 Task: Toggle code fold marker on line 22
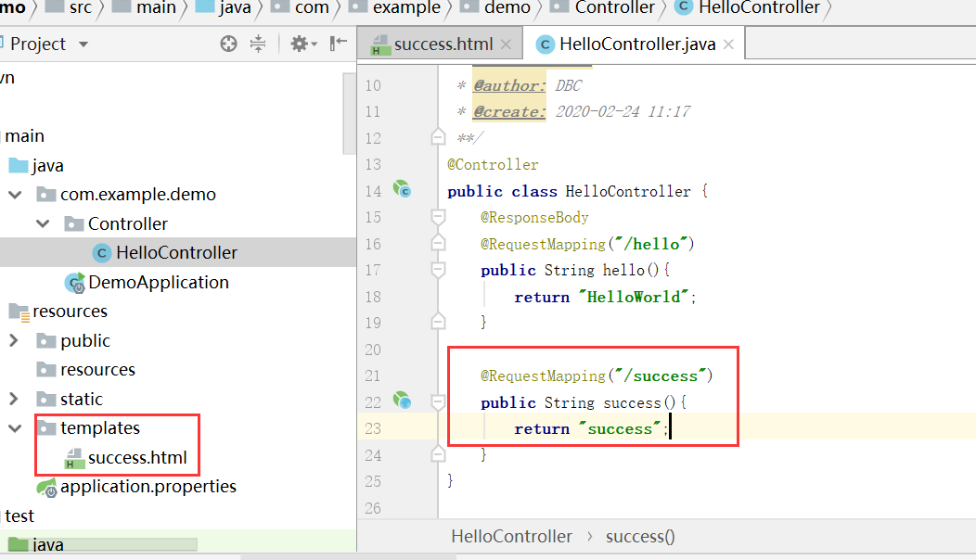click(x=438, y=402)
